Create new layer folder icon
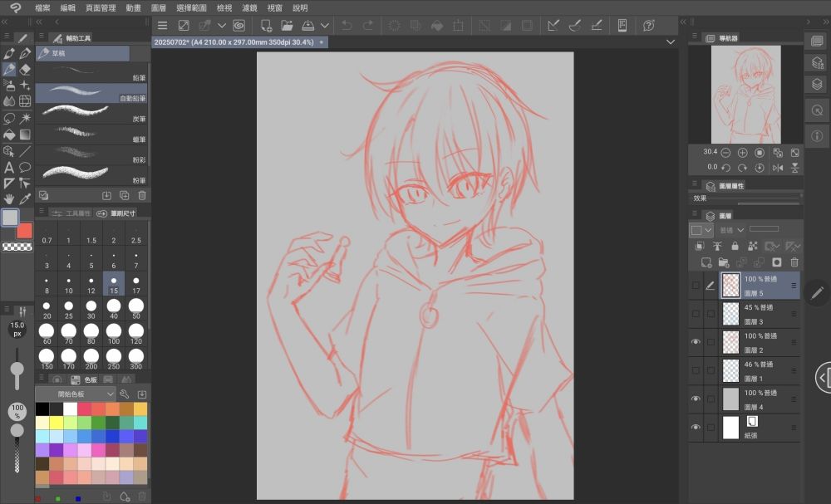The height and width of the screenshot is (504, 831). (724, 262)
